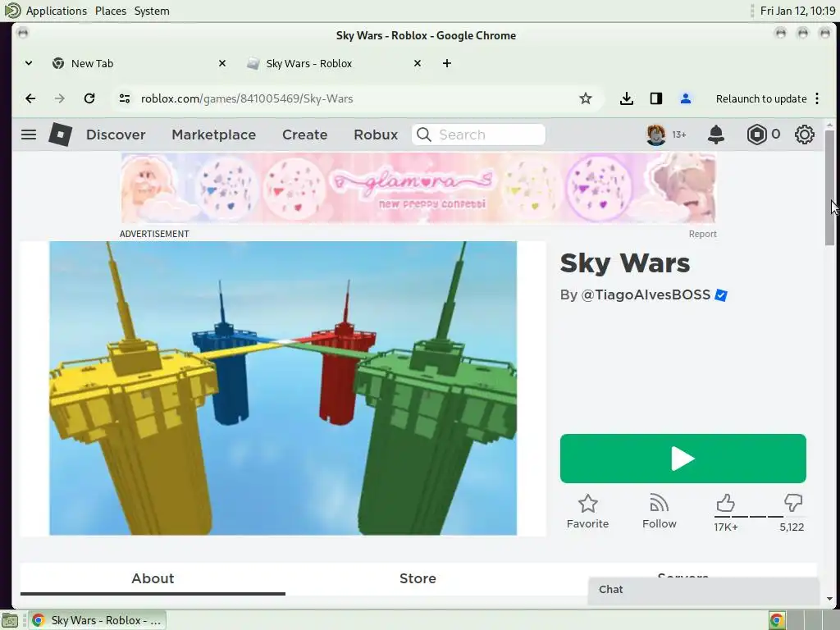840x630 pixels.
Task: Open the Create link
Action: pos(305,135)
